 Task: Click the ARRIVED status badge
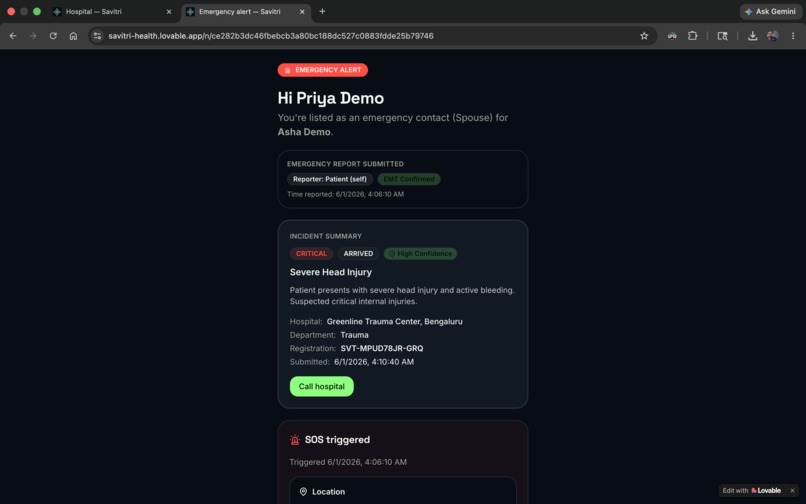pos(358,254)
